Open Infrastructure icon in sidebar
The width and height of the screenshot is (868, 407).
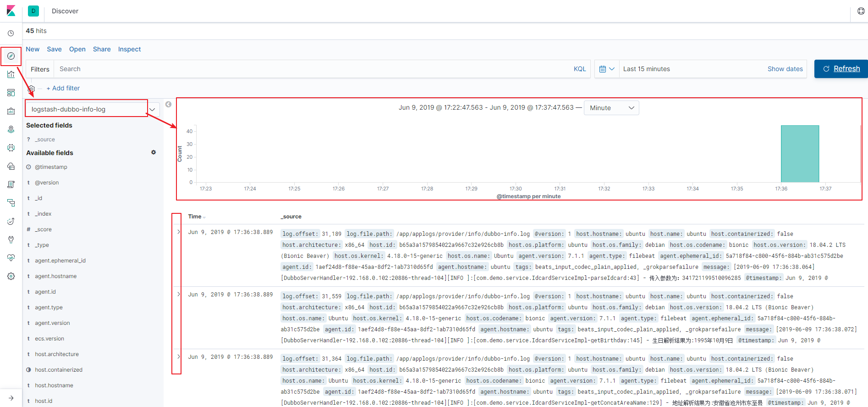11,166
